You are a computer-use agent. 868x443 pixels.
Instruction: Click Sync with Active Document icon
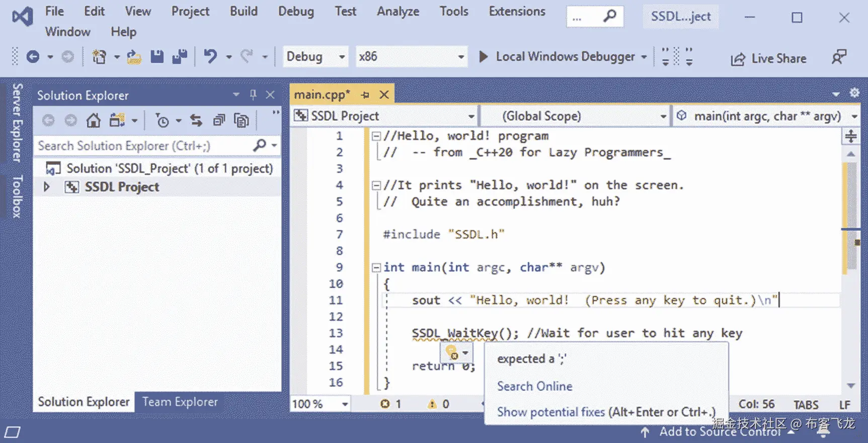pyautogui.click(x=196, y=121)
